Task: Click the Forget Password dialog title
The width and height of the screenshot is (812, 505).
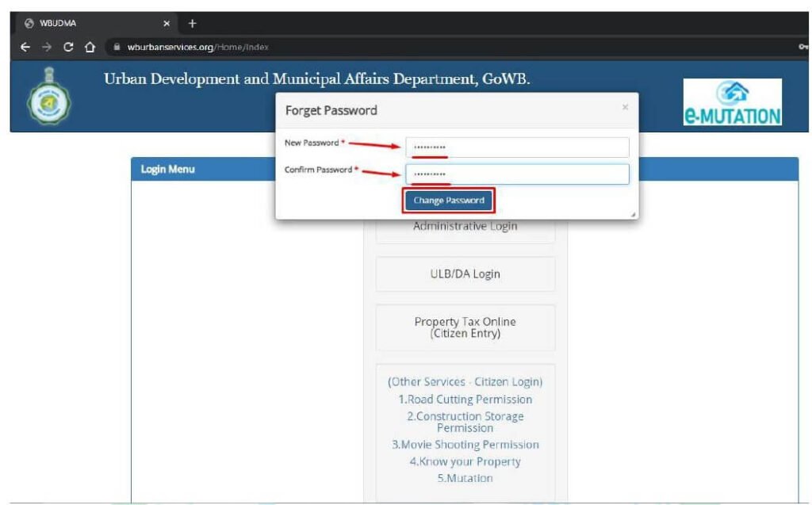Action: [331, 110]
